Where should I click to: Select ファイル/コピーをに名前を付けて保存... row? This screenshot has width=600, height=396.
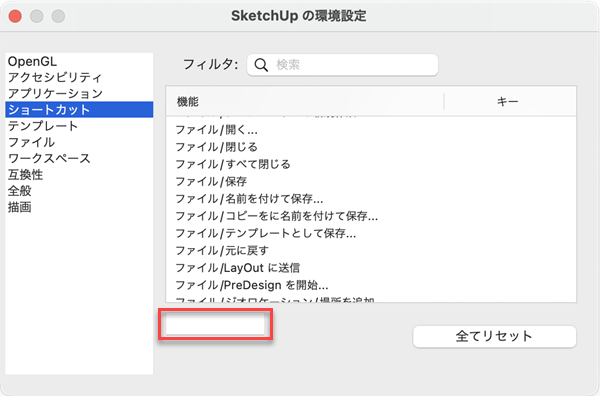click(x=371, y=216)
